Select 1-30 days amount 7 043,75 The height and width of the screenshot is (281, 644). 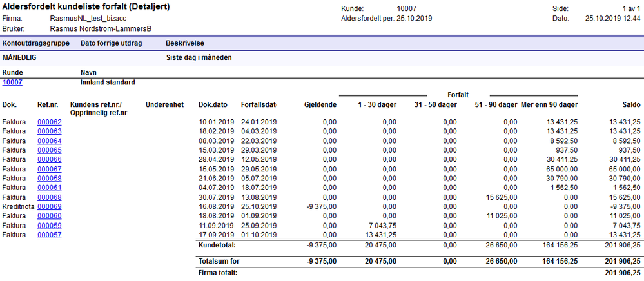(x=382, y=225)
